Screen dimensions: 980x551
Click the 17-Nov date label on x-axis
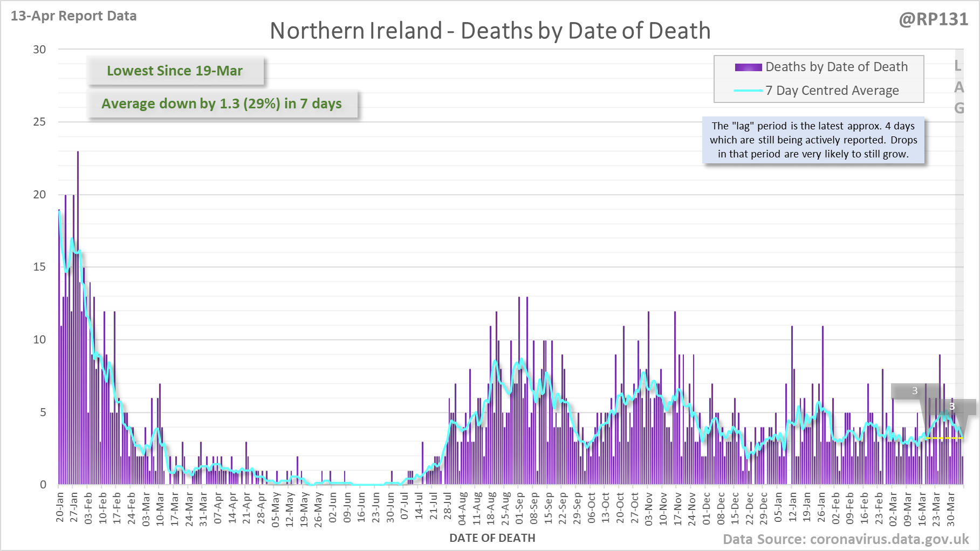[x=677, y=507]
